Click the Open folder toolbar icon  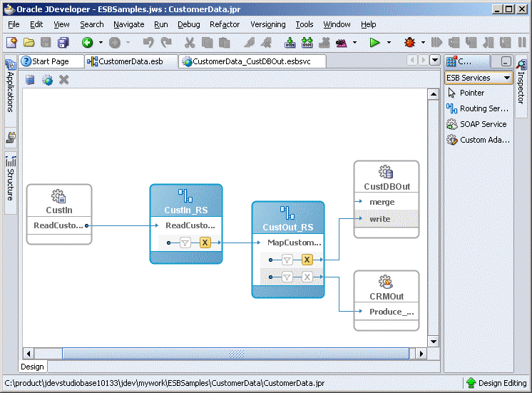click(x=29, y=42)
